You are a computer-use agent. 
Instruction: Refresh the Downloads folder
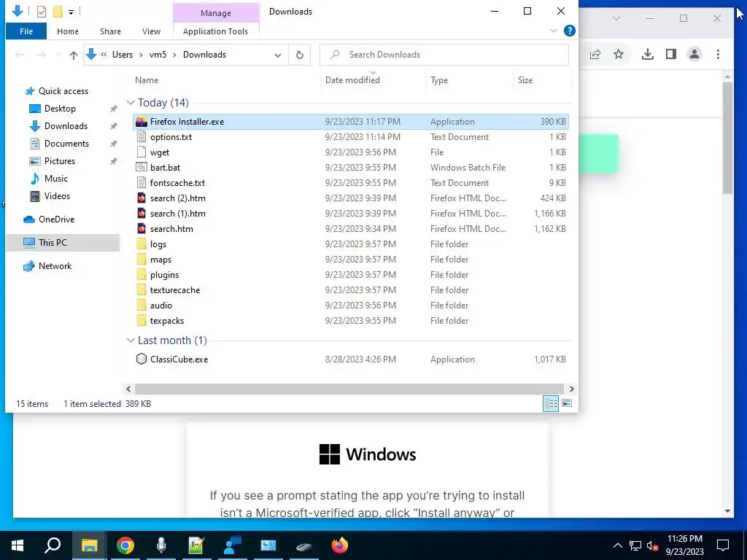tap(300, 55)
